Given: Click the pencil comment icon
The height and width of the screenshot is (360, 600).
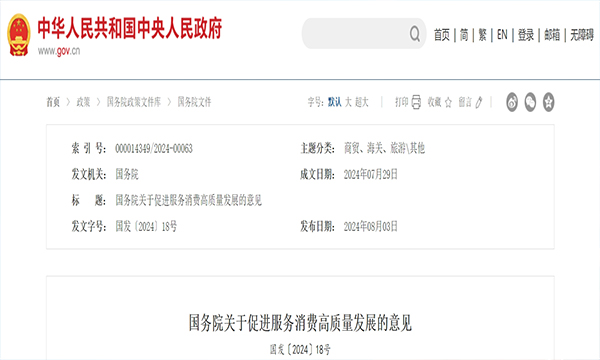Looking at the screenshot, I should click(x=479, y=102).
